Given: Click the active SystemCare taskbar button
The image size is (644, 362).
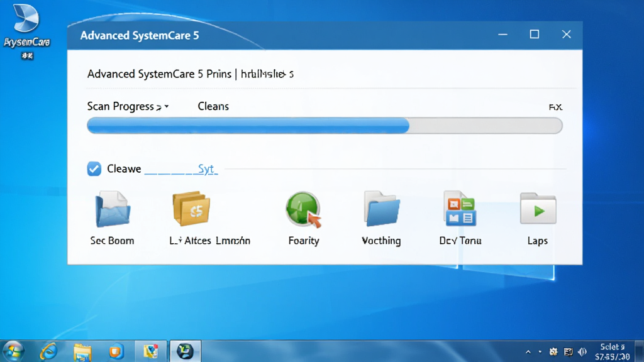Looking at the screenshot, I should [186, 351].
